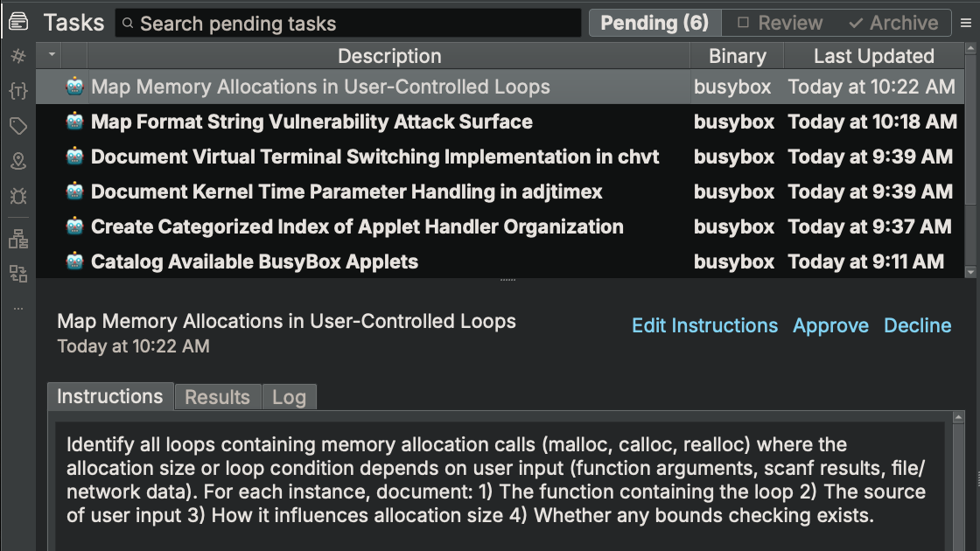The image size is (980, 551).
Task: Switch to the Results tab
Action: tap(217, 397)
